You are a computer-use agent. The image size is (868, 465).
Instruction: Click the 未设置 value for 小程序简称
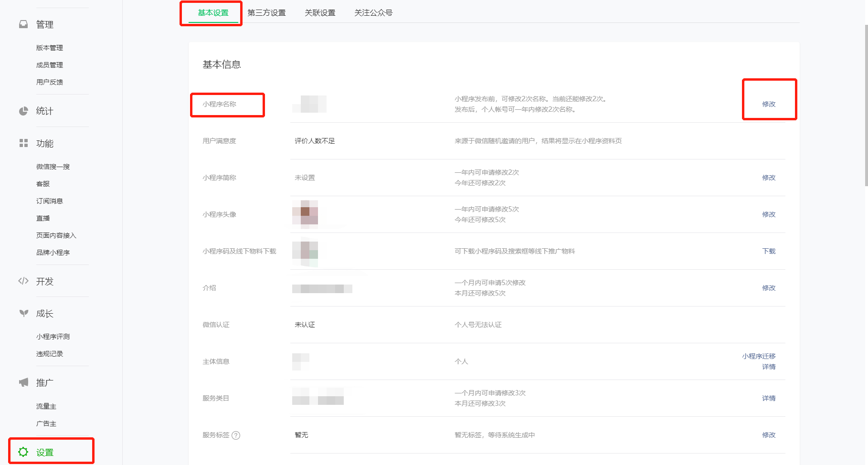click(305, 178)
